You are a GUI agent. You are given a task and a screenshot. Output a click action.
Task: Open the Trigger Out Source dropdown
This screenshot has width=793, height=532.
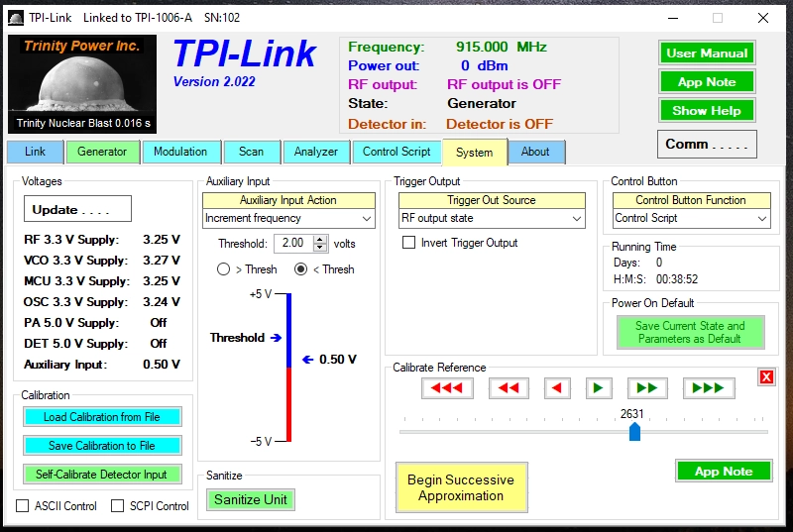pyautogui.click(x=492, y=218)
